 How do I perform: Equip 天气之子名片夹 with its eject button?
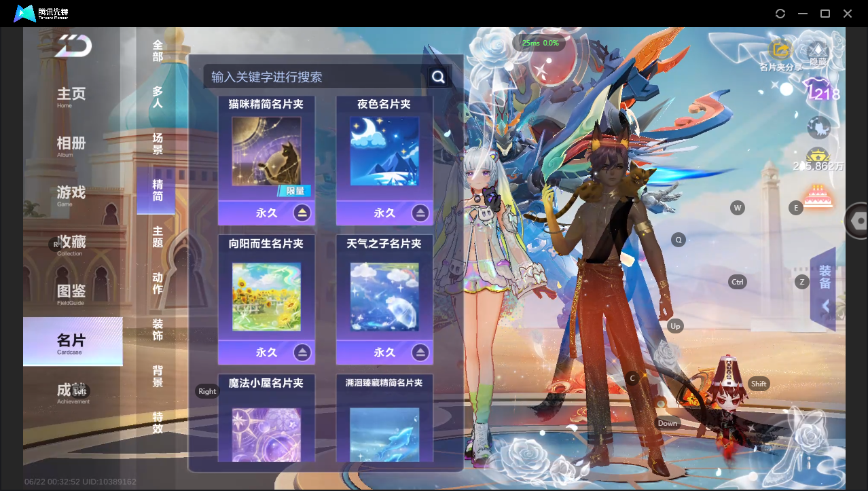(x=420, y=352)
